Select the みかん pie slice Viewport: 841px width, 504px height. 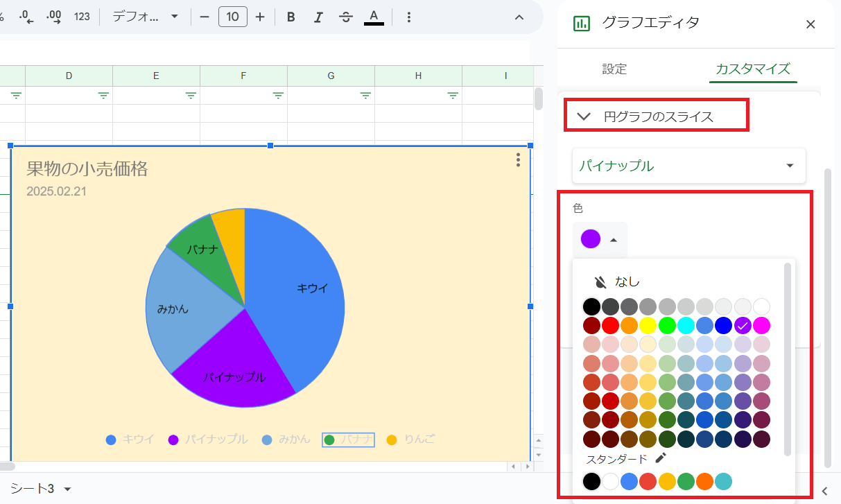pyautogui.click(x=184, y=312)
